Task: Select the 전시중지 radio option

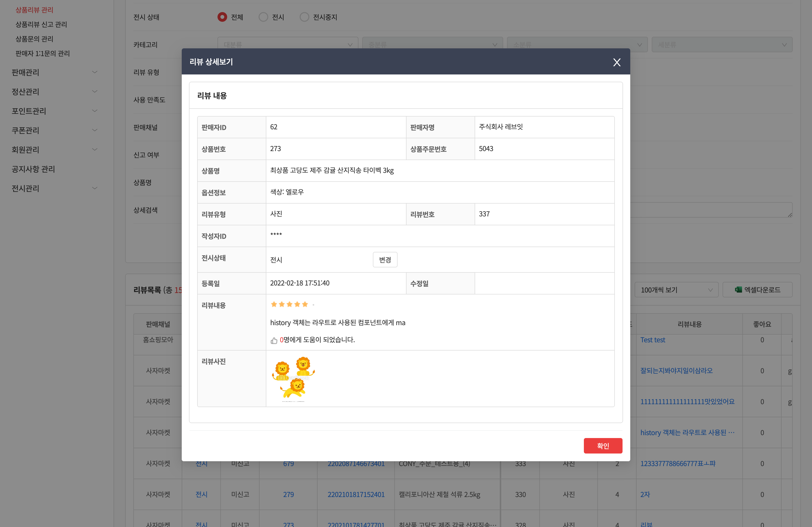Action: tap(304, 17)
